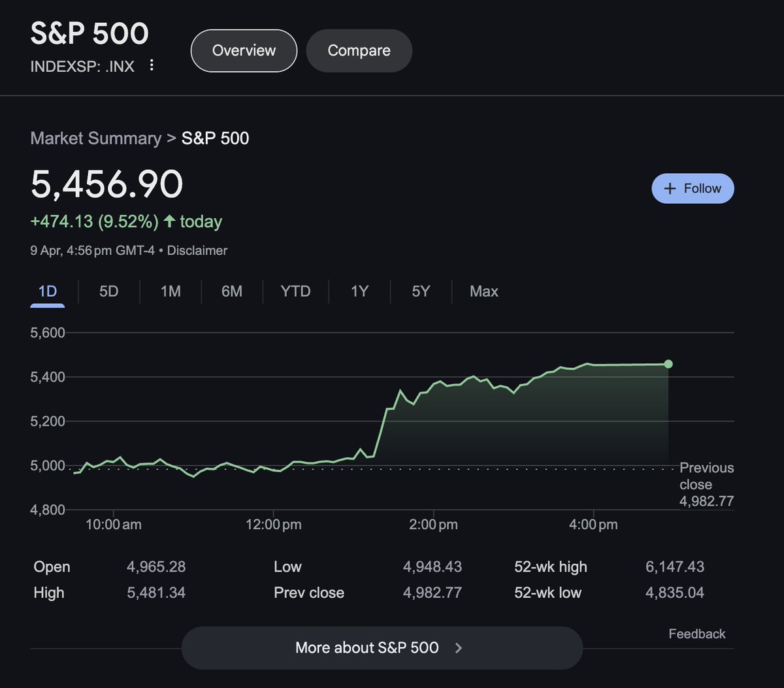
Task: Click the Low value 4,948.43
Action: tap(433, 567)
